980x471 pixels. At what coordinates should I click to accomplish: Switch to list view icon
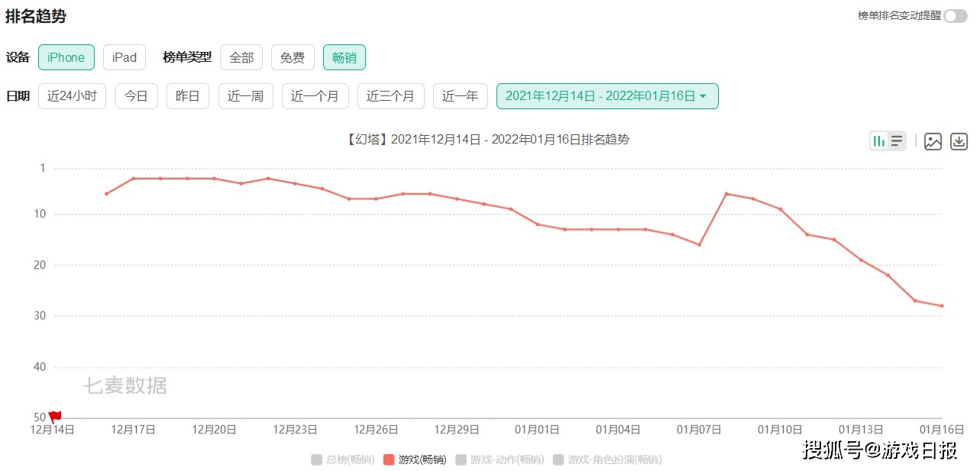(897, 141)
